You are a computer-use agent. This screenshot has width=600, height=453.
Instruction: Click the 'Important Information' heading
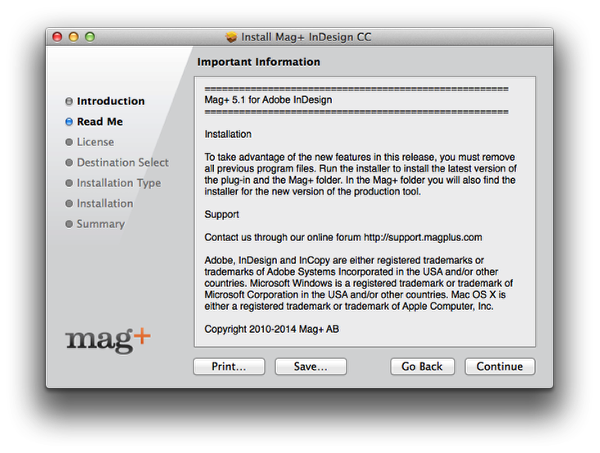point(259,62)
